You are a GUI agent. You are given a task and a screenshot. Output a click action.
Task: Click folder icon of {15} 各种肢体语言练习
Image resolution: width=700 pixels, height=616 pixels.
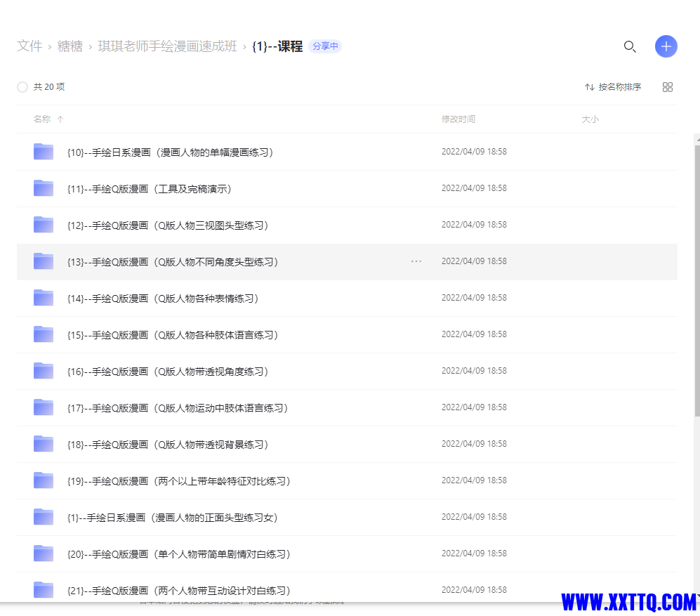point(44,334)
